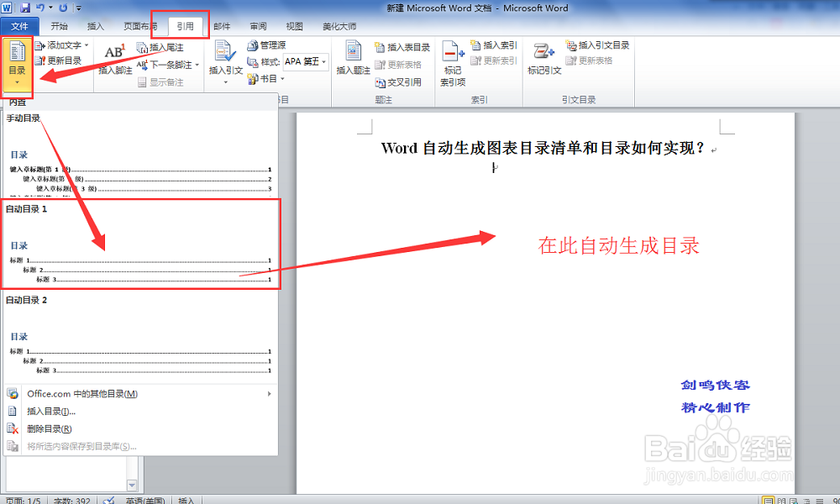The width and height of the screenshot is (840, 504).
Task: Click the Undo icon in quick access toolbar
Action: tap(40, 8)
